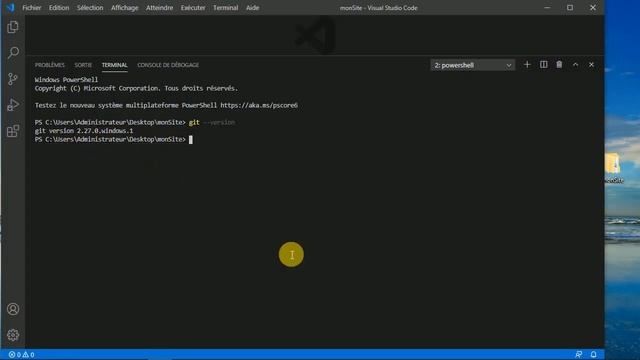The height and width of the screenshot is (360, 640).
Task: Split the terminal pane
Action: (x=543, y=64)
